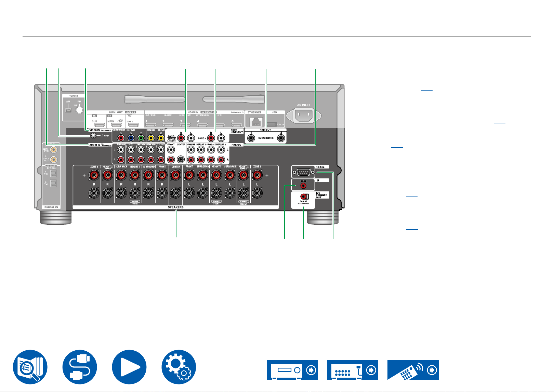Open the manual search book icon
This screenshot has height=392, width=554.
[30, 367]
